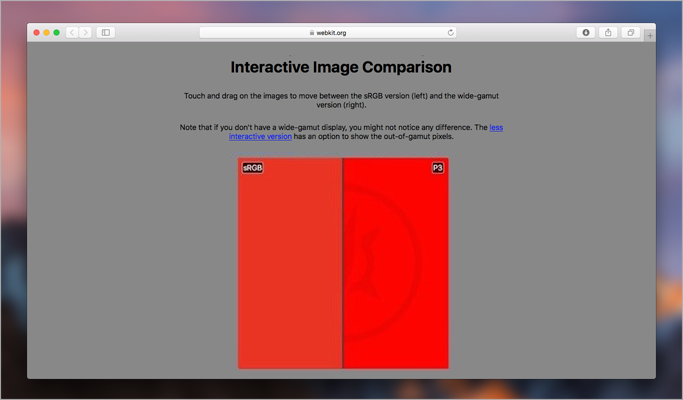Minimize Safari with the yellow button
The width and height of the screenshot is (683, 400).
click(47, 33)
